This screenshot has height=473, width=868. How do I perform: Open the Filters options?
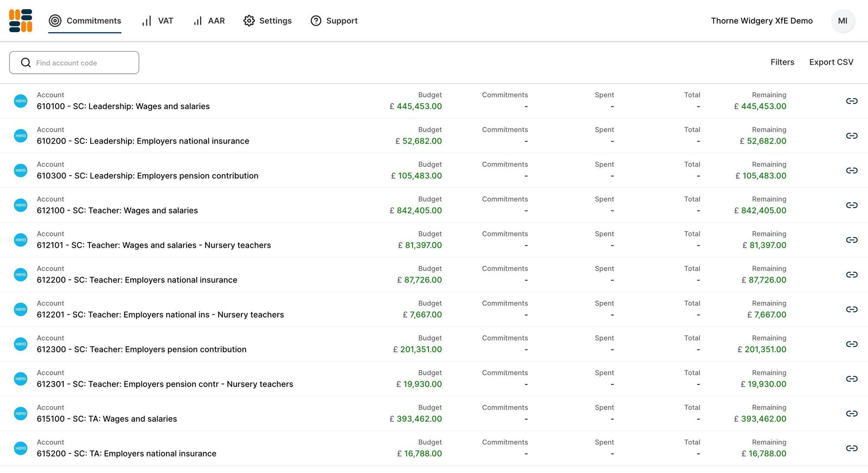(x=782, y=62)
